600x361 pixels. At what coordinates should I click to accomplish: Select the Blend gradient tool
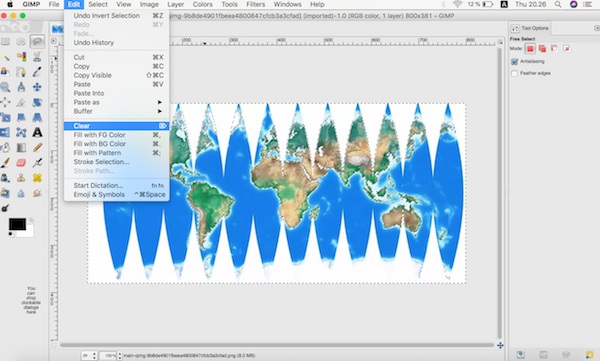[21, 147]
